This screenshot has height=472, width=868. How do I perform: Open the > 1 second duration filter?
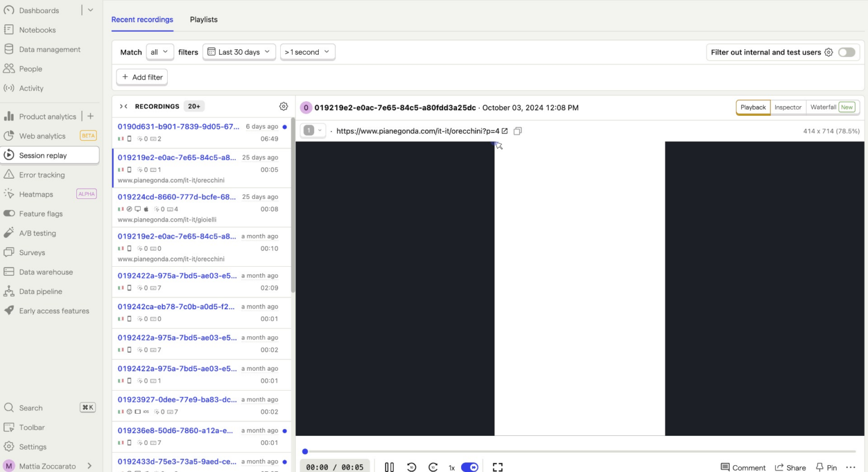(x=307, y=52)
